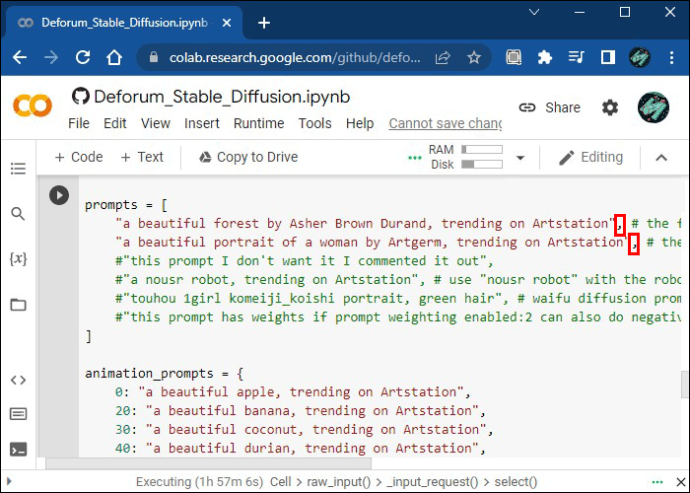Expand the RAM and Disk resources dropdown

[520, 158]
